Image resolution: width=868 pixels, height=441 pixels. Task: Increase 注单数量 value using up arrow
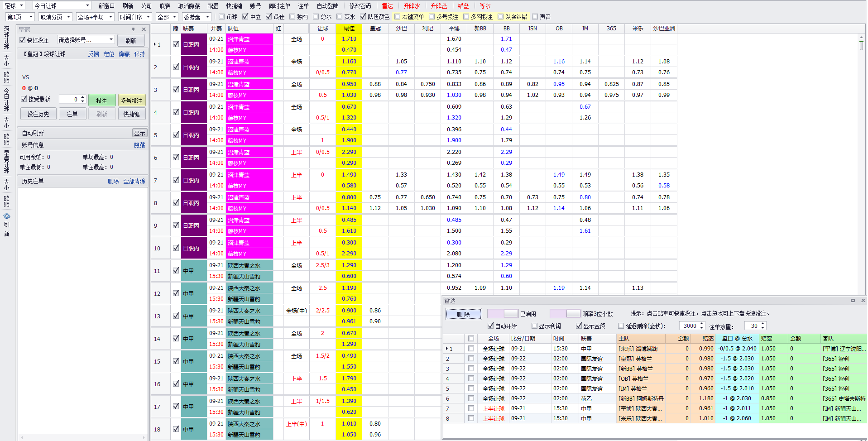[762, 324]
